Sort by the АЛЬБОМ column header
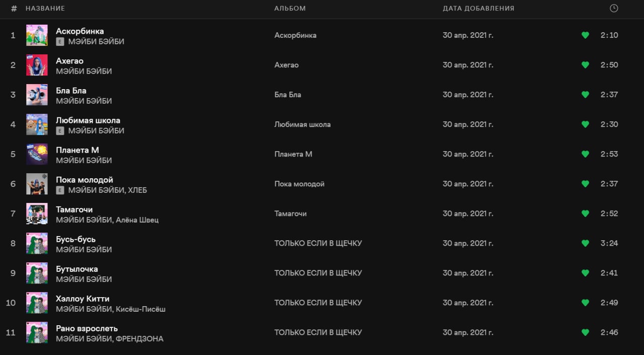 point(290,9)
